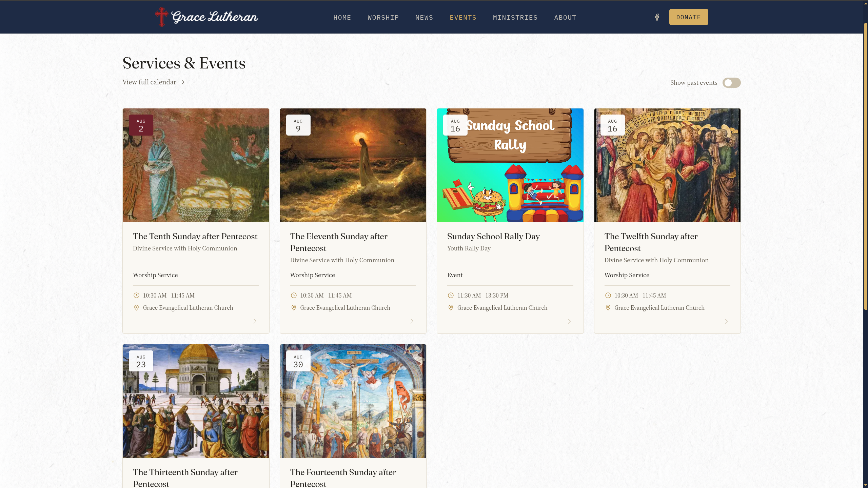Click the Aug 2 date badge

click(141, 125)
